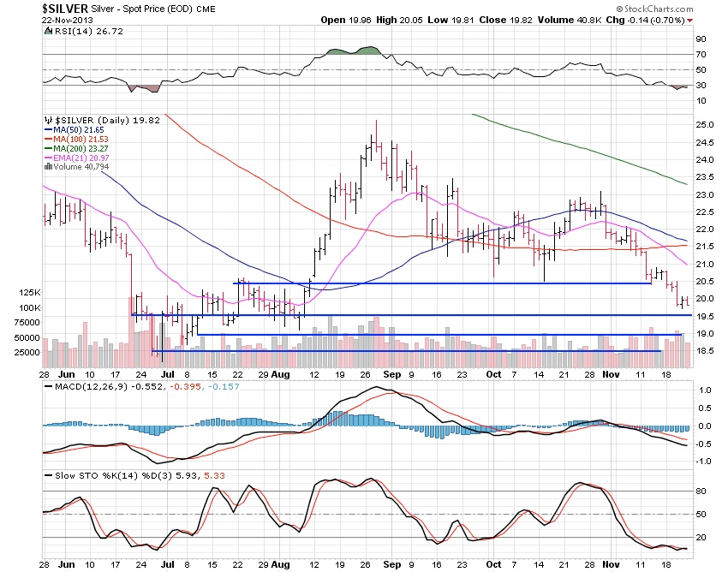Click the red down triangle beside Chg
The height and width of the screenshot is (572, 728).
[690, 20]
